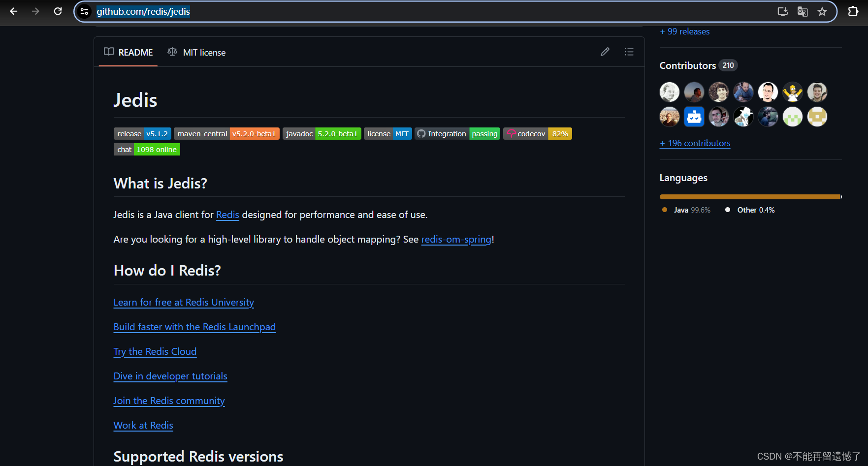Screen dimensions: 868x466
Task: Open the blue bot contributor avatar
Action: click(694, 117)
